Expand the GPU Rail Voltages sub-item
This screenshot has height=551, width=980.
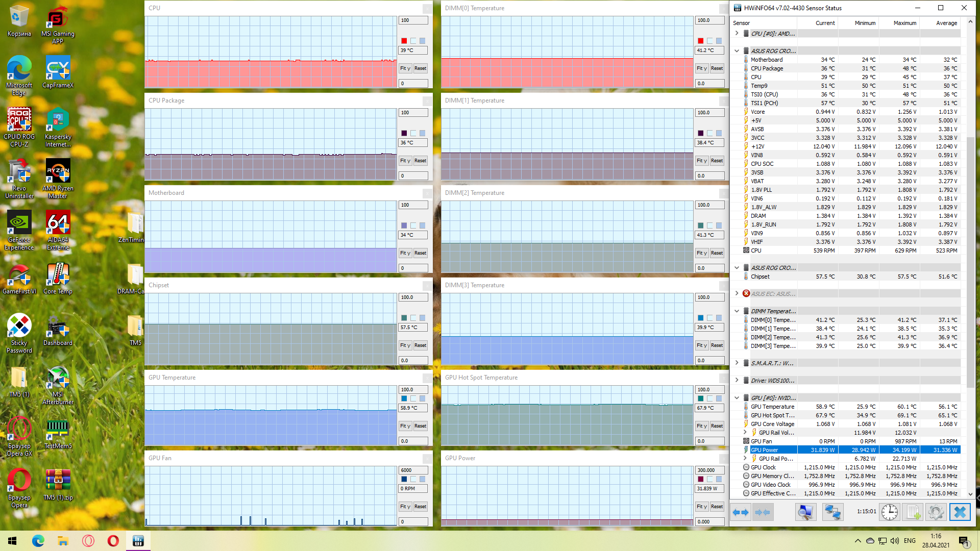[745, 433]
